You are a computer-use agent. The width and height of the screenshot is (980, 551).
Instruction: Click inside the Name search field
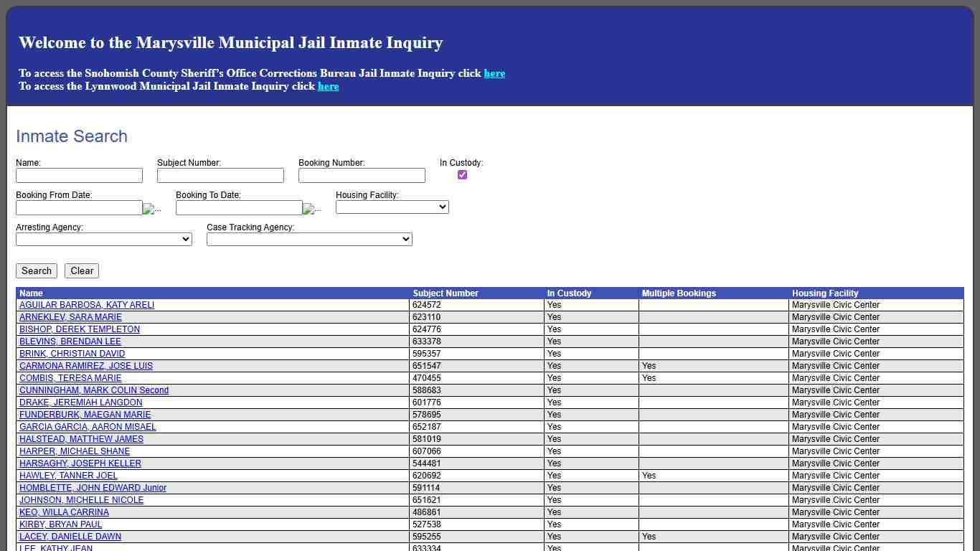pyautogui.click(x=79, y=175)
